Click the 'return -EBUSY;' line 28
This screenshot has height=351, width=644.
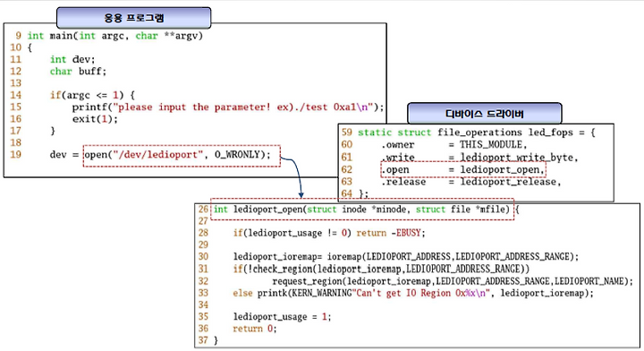pyautogui.click(x=329, y=233)
